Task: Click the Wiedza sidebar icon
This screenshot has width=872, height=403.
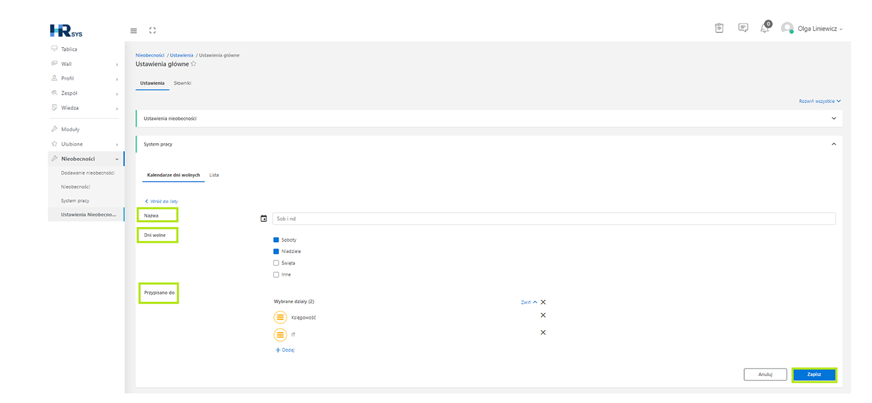Action: (54, 107)
